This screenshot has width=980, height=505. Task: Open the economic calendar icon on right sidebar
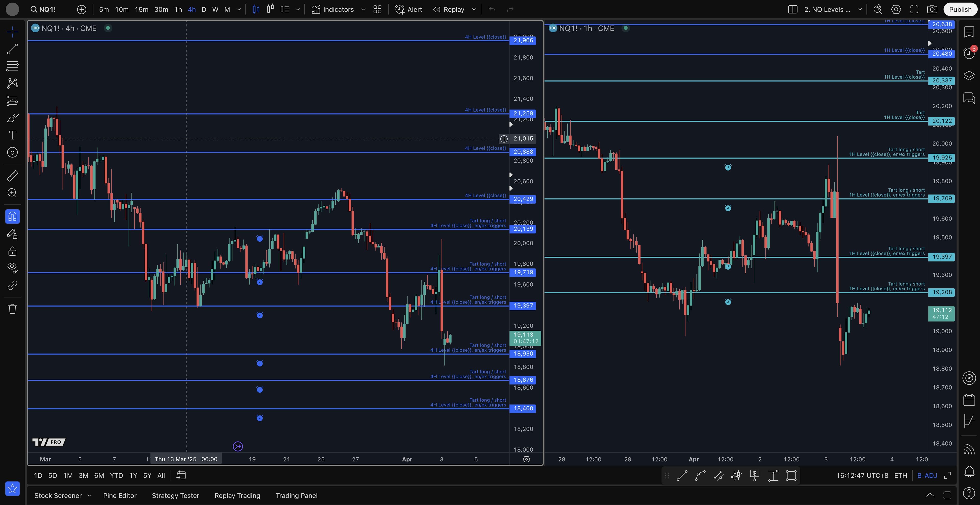(x=969, y=400)
